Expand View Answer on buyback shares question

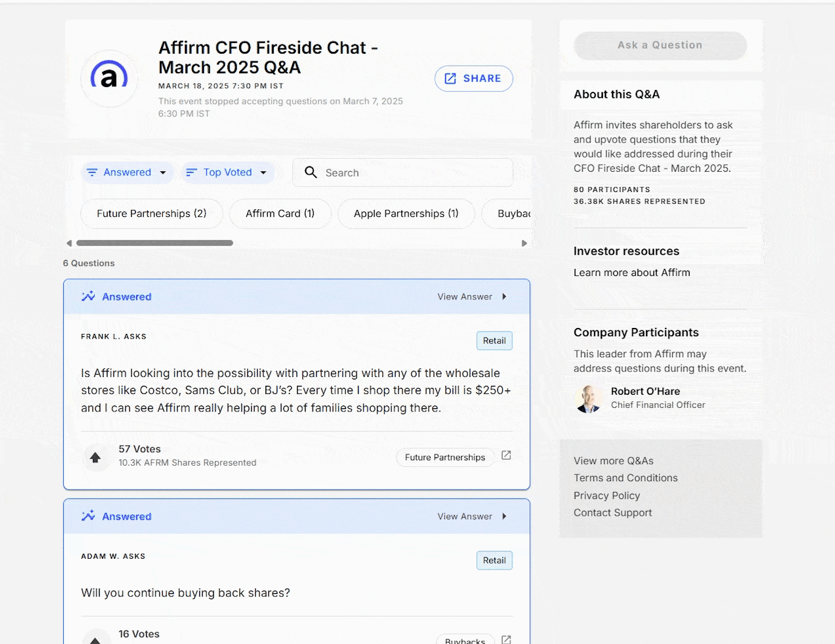(x=471, y=516)
